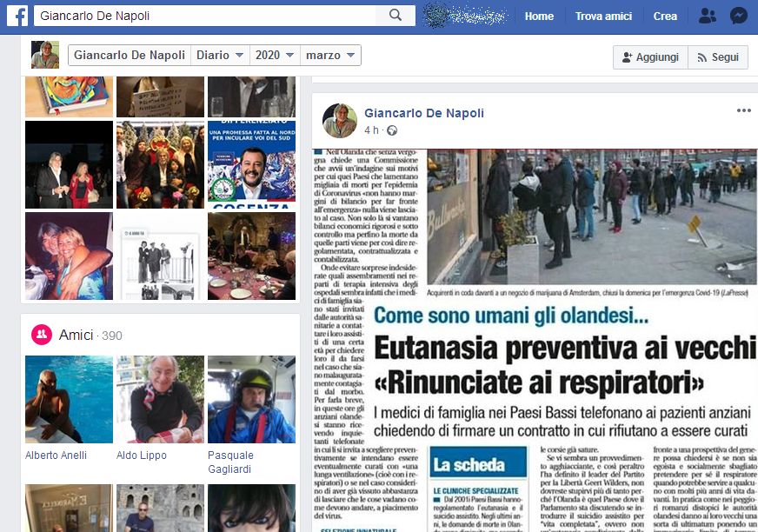This screenshot has height=532, width=758.
Task: Click the search magnifier icon
Action: click(x=395, y=16)
